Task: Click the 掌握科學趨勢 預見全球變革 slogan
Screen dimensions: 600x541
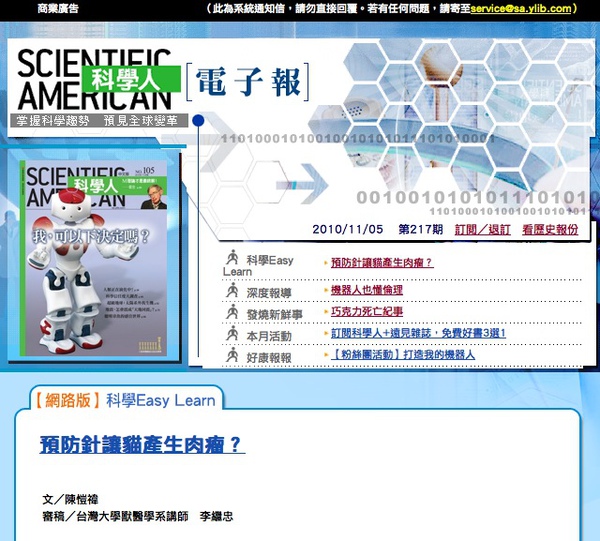Action: pos(98,121)
